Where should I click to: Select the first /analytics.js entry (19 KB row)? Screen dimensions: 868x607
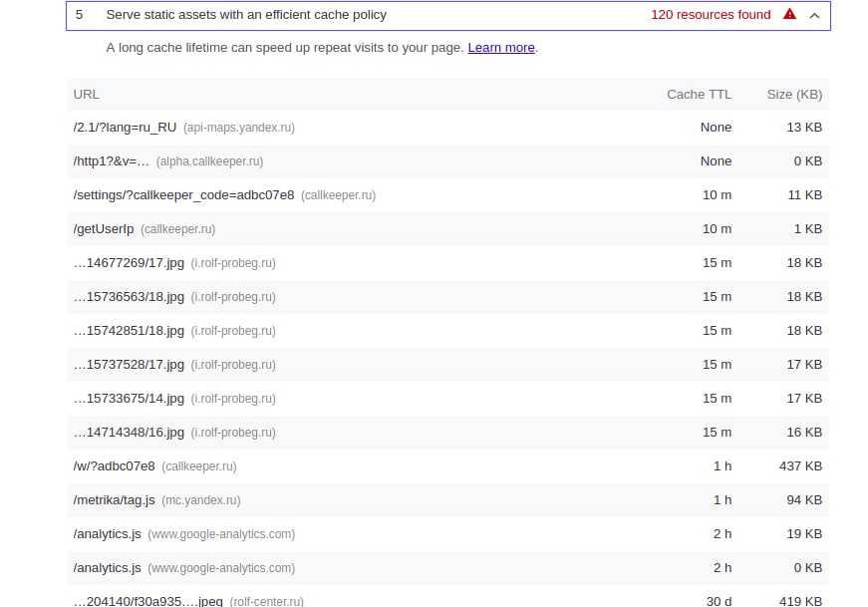[108, 534]
